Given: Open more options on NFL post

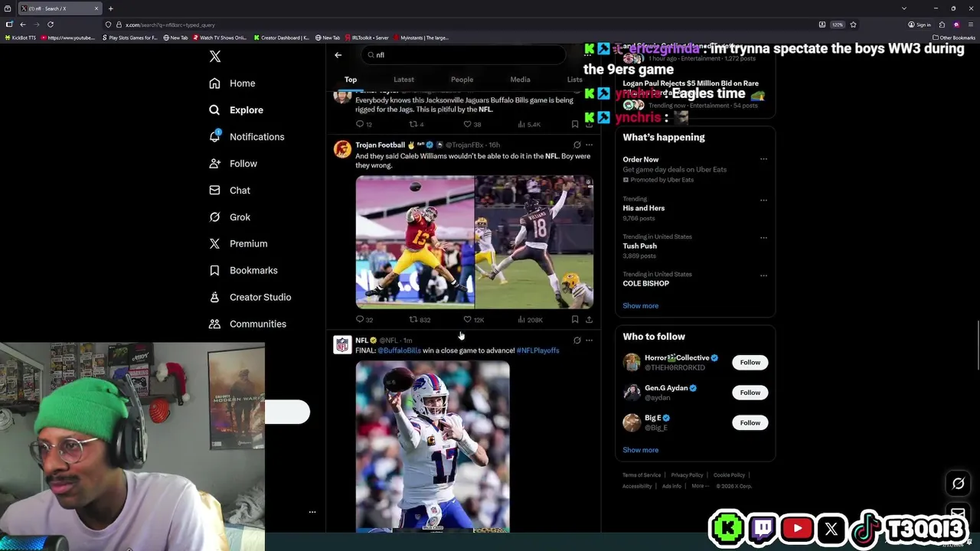Looking at the screenshot, I should (589, 341).
